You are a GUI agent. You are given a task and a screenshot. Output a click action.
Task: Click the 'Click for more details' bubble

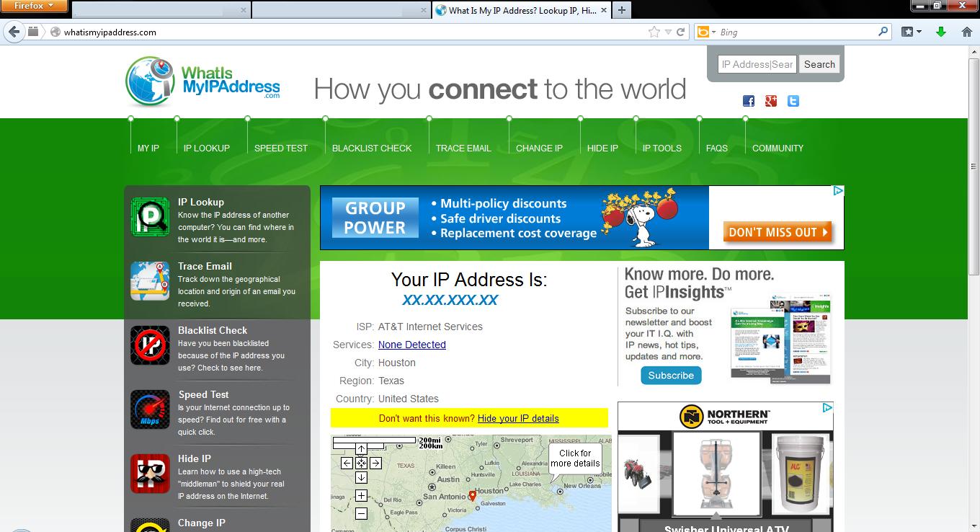[x=575, y=458]
